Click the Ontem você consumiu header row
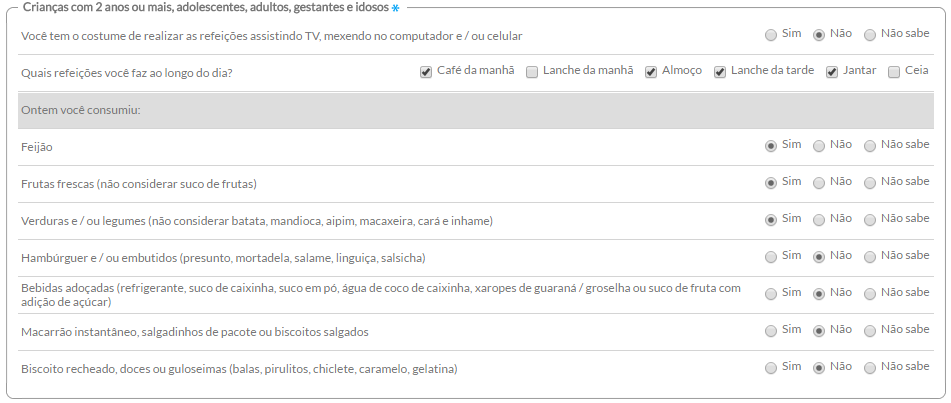The width and height of the screenshot is (951, 403). click(476, 110)
